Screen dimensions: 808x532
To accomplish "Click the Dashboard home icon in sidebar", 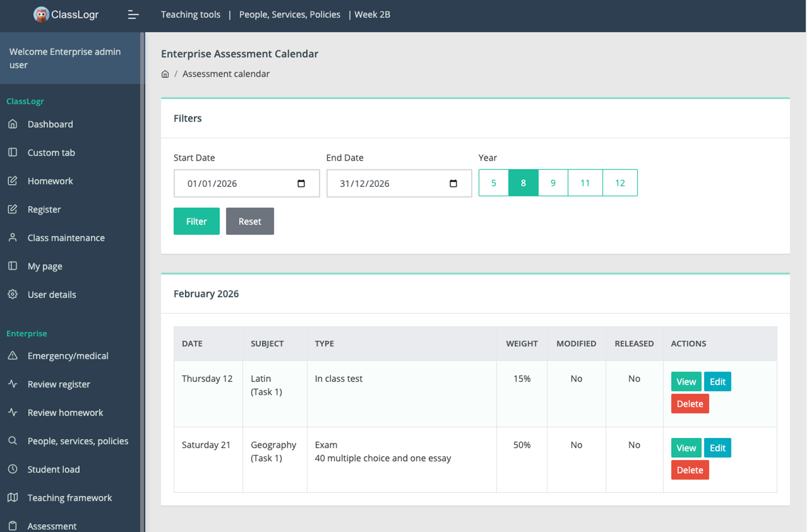I will coord(13,124).
